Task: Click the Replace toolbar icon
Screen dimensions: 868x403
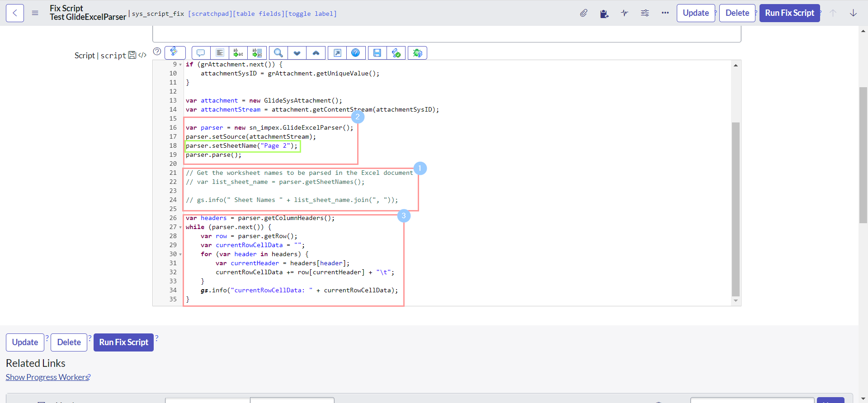Action: (238, 53)
